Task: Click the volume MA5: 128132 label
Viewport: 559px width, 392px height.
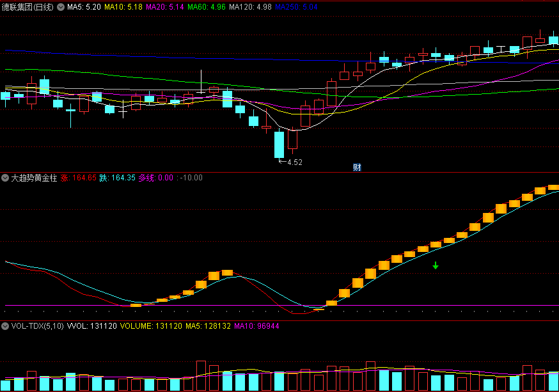Action: (x=208, y=325)
